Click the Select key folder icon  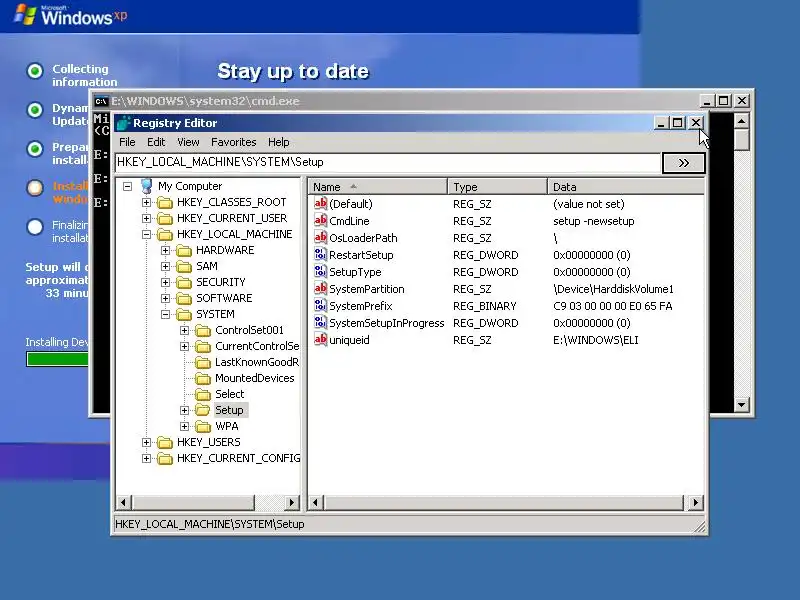[203, 395]
